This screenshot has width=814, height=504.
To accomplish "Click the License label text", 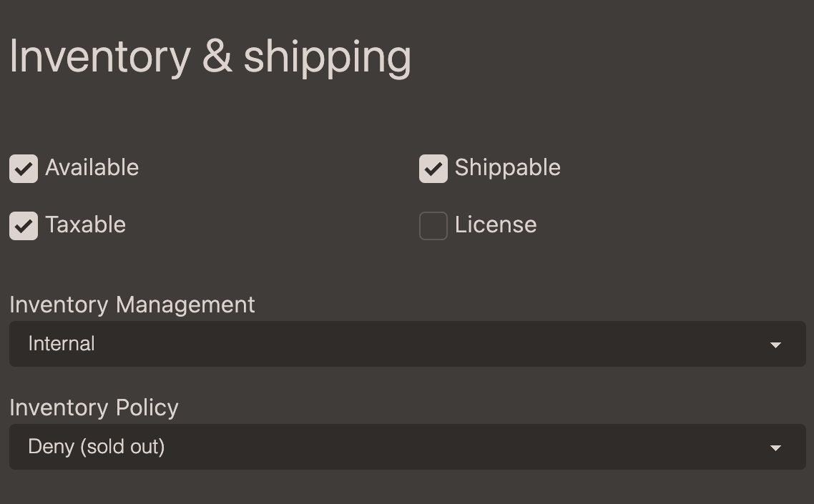I will 496,225.
